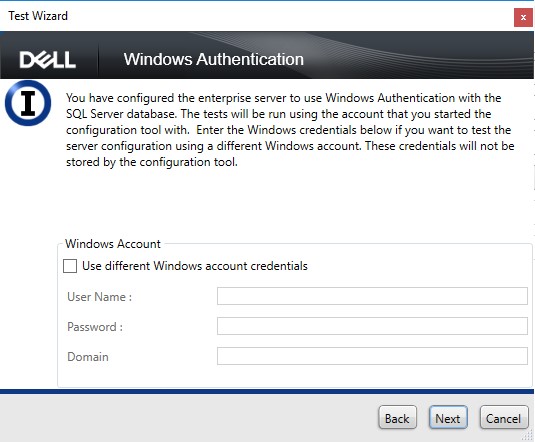The image size is (535, 442).
Task: Click the 'User Name :' label
Action: 99,297
